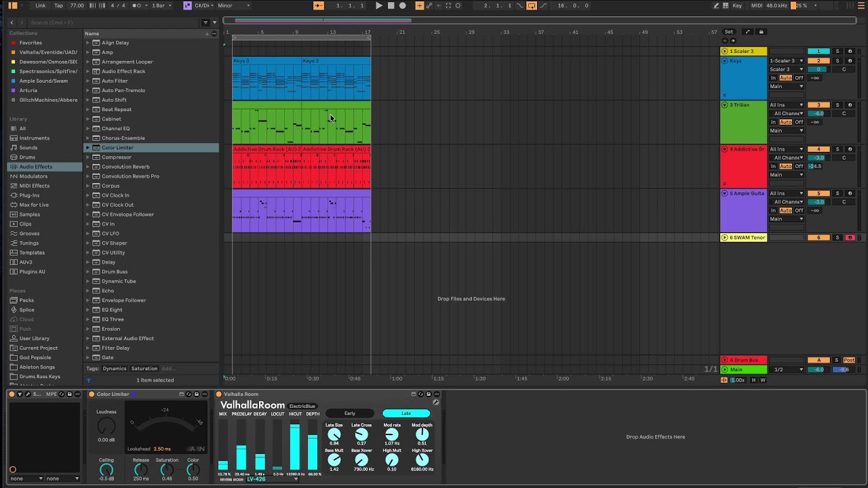The height and width of the screenshot is (488, 868).
Task: Solo the Keys track
Action: [x=837, y=61]
